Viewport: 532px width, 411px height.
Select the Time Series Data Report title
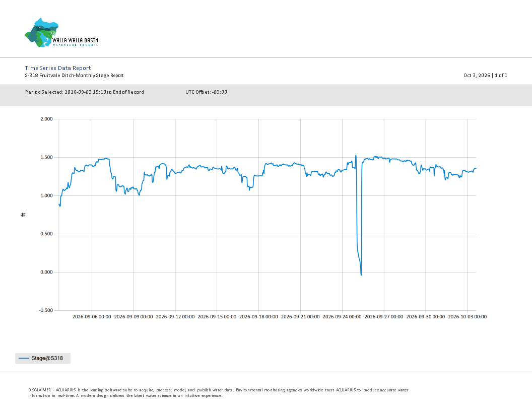57,68
